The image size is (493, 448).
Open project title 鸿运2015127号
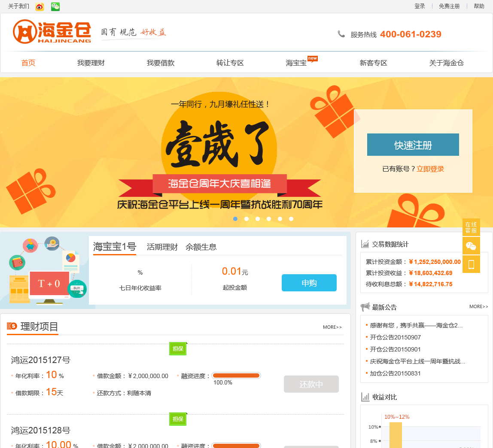40,360
